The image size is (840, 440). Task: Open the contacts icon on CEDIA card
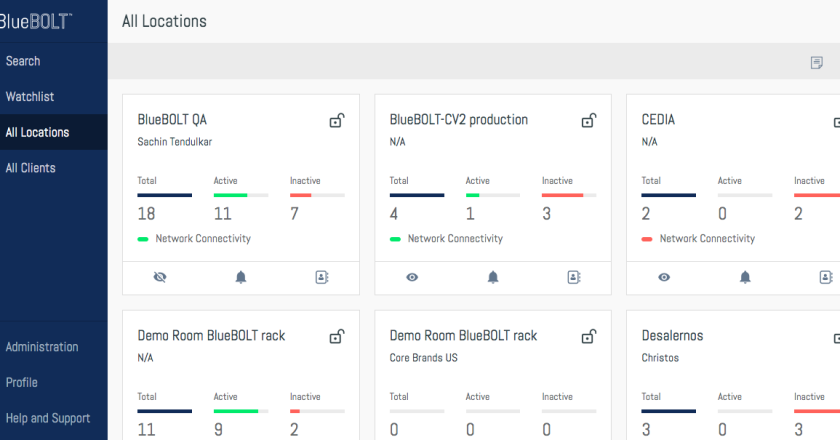click(826, 277)
